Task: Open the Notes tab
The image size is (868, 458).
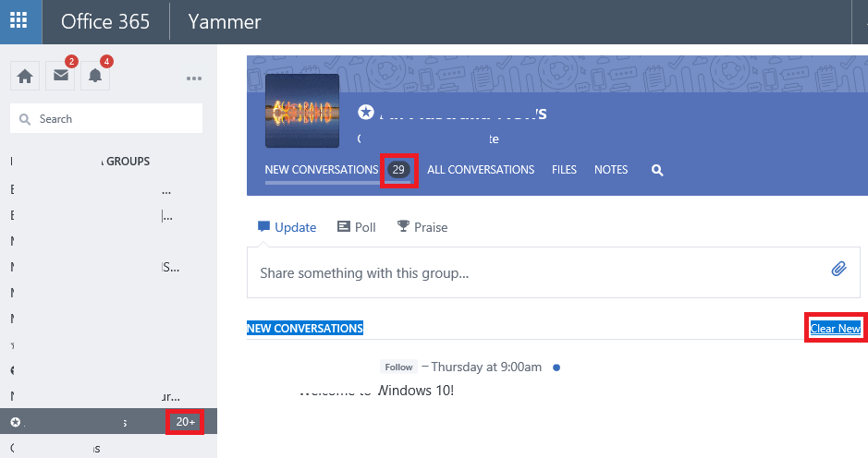Action: point(611,170)
